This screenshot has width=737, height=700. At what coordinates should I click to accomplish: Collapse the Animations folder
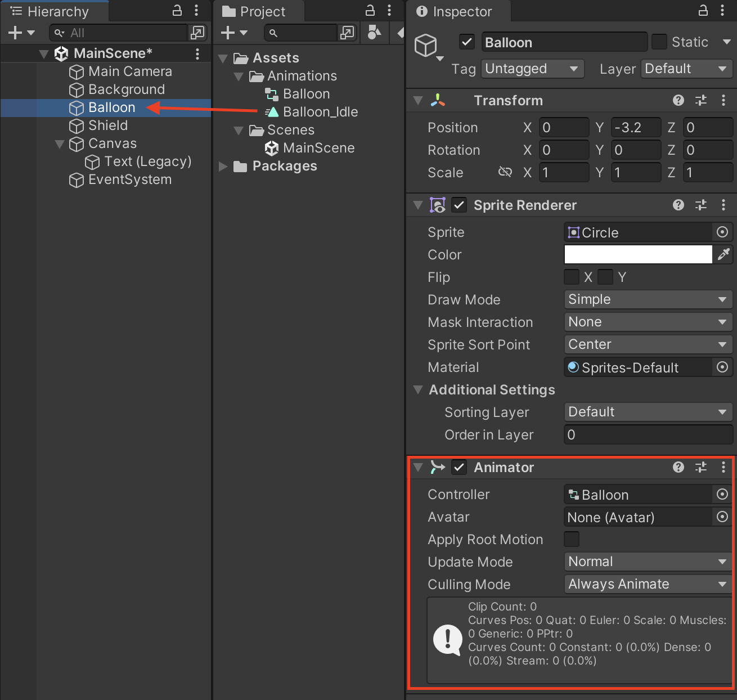click(x=239, y=77)
